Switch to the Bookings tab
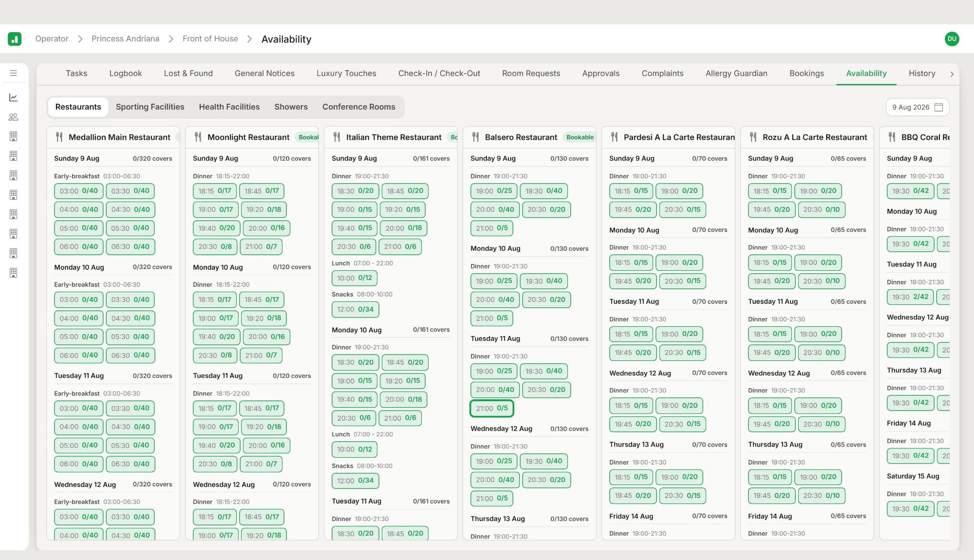This screenshot has height=560, width=974. pyautogui.click(x=806, y=74)
